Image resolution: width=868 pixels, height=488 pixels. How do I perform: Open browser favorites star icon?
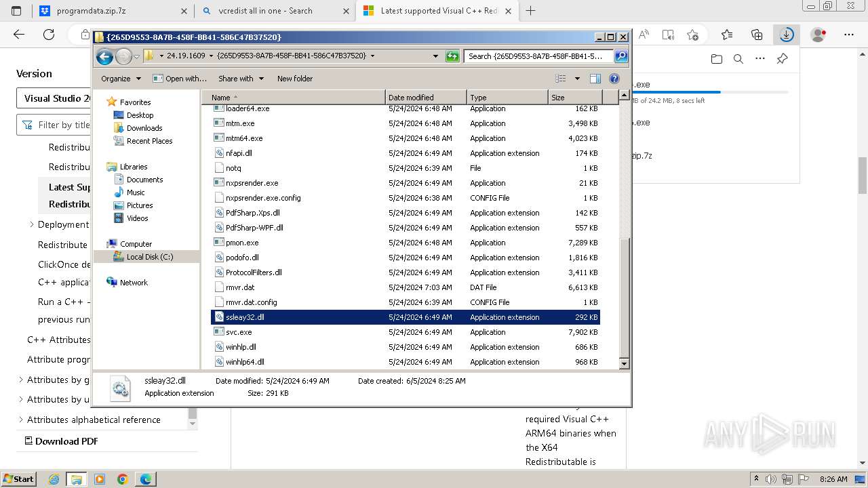click(727, 35)
